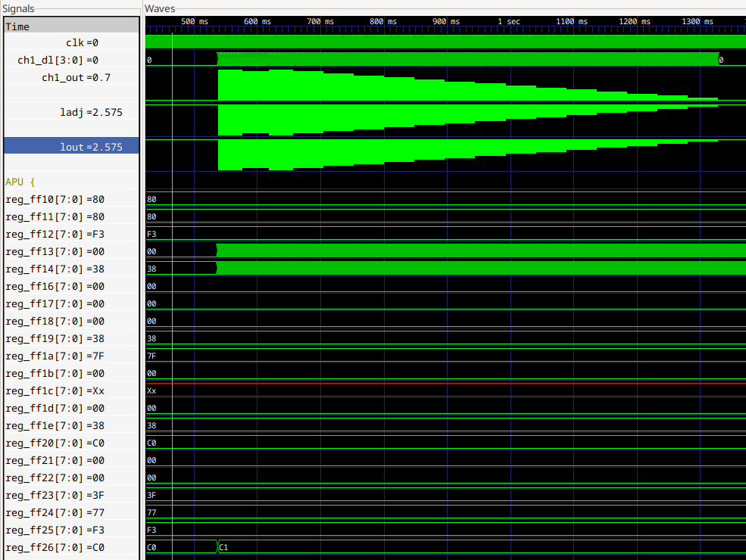The height and width of the screenshot is (560, 746).
Task: Click the 1300 ms mark on the time ruler
Action: tap(697, 22)
